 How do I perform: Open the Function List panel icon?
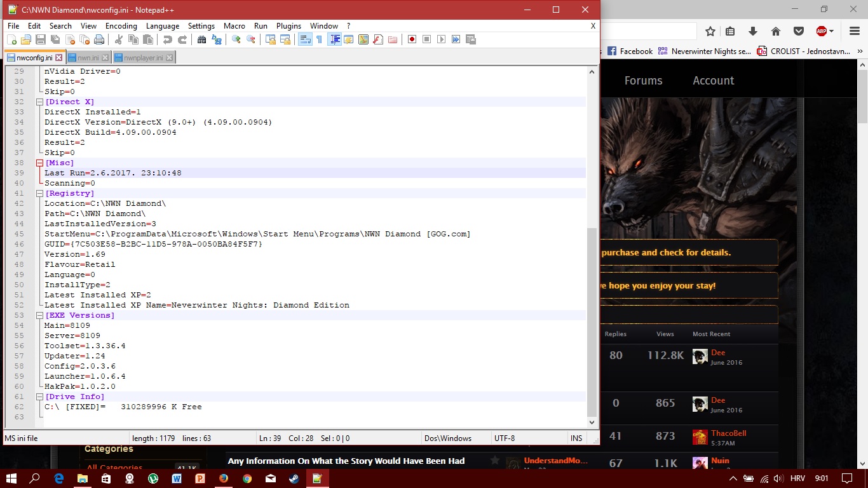tap(378, 39)
